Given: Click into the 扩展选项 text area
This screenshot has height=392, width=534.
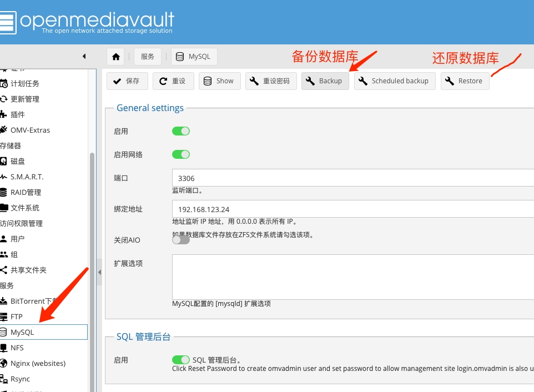Looking at the screenshot, I should (353, 277).
